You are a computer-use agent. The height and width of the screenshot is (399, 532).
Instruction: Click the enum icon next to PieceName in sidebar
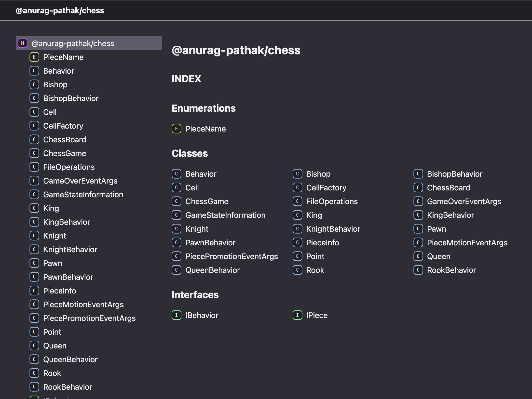point(34,57)
